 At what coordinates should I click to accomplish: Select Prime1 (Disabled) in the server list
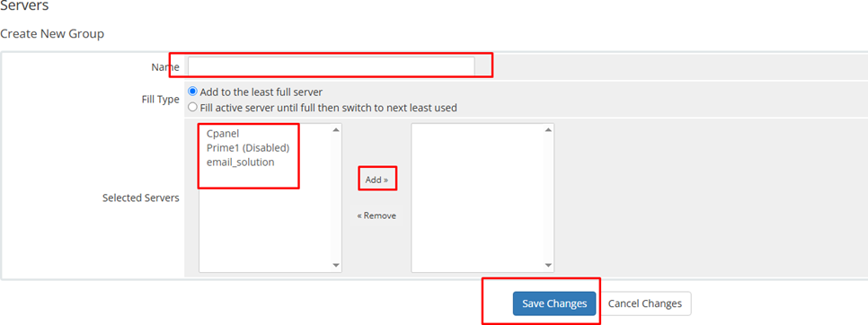(x=248, y=148)
